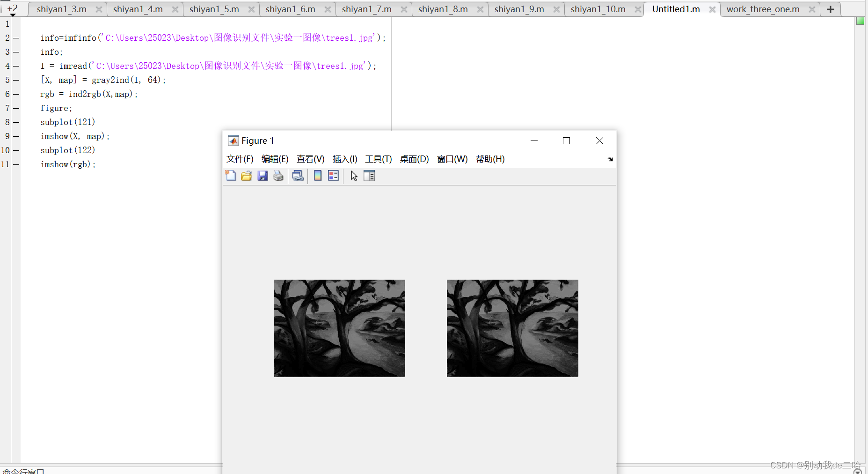The image size is (868, 474).
Task: Switch to the shiyan1_8.m tab
Action: coord(443,9)
